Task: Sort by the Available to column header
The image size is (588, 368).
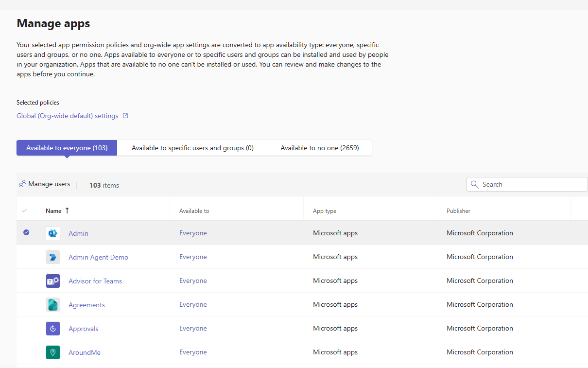Action: click(194, 211)
